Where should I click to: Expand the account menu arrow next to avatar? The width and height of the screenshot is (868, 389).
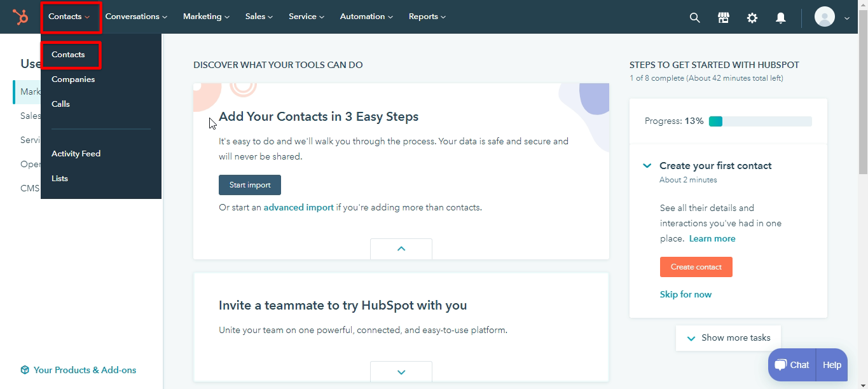pos(846,18)
